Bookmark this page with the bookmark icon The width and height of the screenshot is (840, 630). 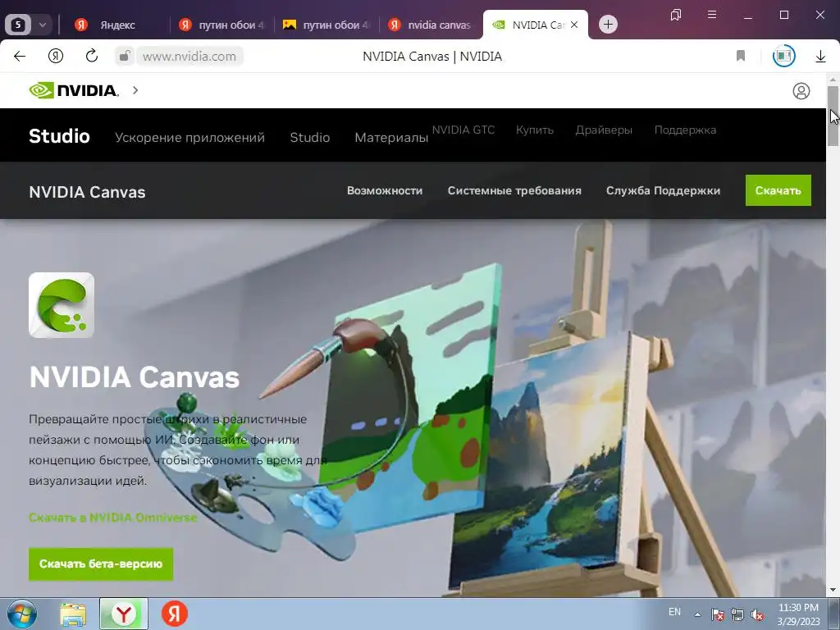pyautogui.click(x=741, y=56)
